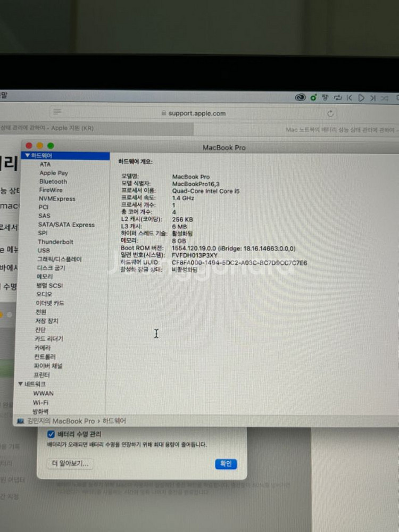Click the green circular menu bar icon
The width and height of the screenshot is (399, 532).
313,98
